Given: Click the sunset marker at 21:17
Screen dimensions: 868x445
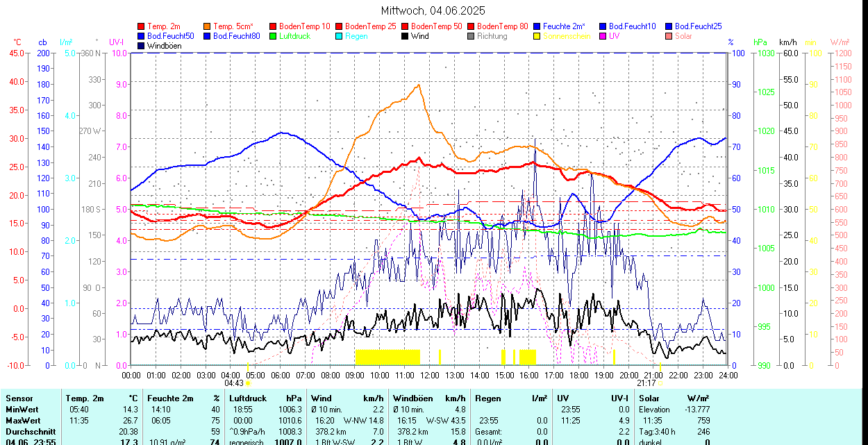Looking at the screenshot, I should (660, 383).
